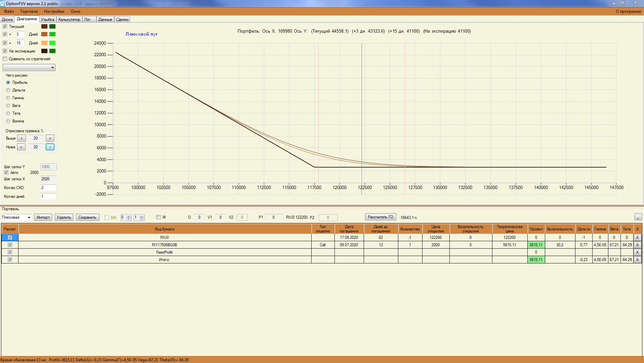Enable the M checkbox
The width and height of the screenshot is (644, 363).
click(159, 217)
